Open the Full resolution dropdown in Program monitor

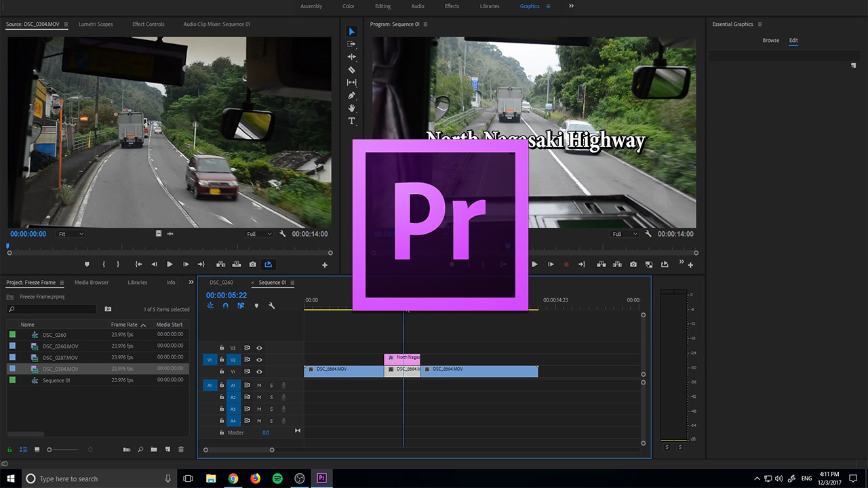click(x=623, y=233)
